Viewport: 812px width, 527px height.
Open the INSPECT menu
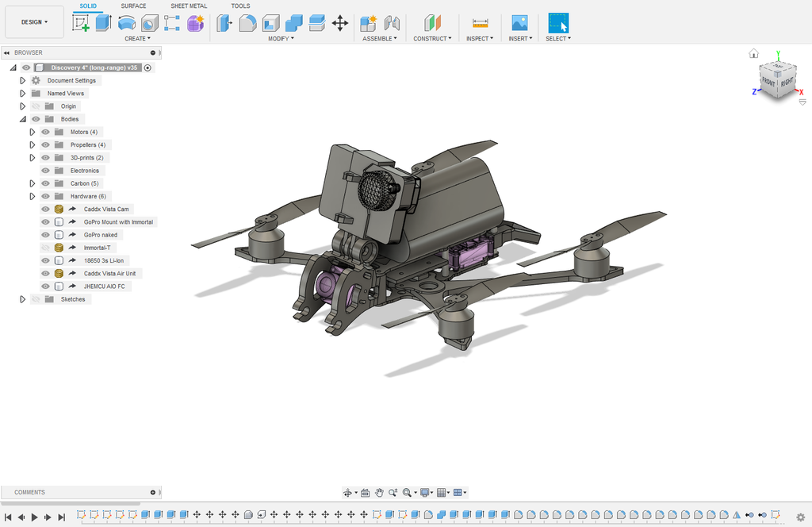click(480, 39)
